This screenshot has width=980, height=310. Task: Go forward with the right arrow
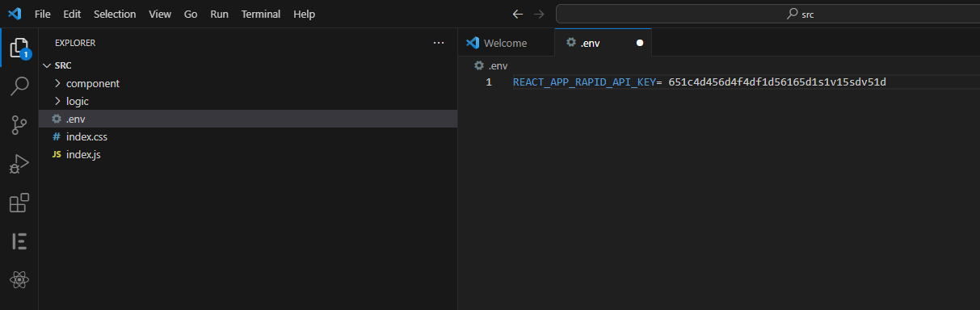pos(539,15)
